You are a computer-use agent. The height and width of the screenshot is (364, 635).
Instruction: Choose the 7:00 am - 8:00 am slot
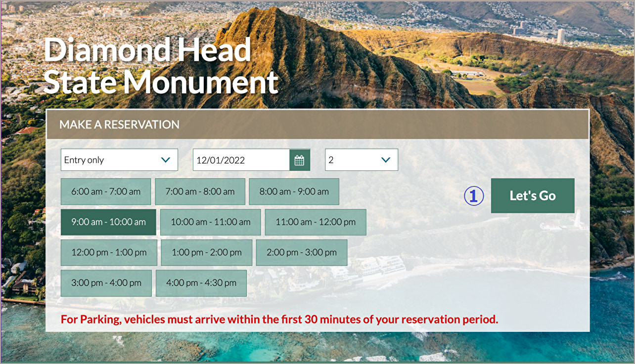click(x=200, y=192)
